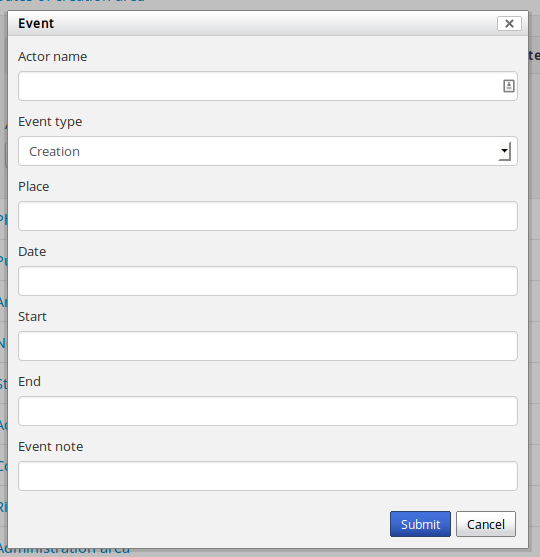Click the Date field label
540x557 pixels.
coord(32,252)
